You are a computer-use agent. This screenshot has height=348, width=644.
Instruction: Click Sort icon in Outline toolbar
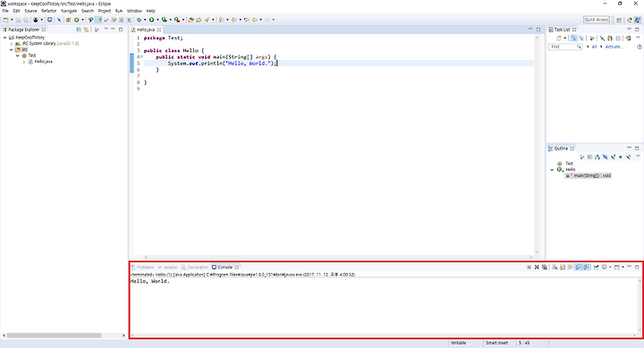(x=597, y=157)
